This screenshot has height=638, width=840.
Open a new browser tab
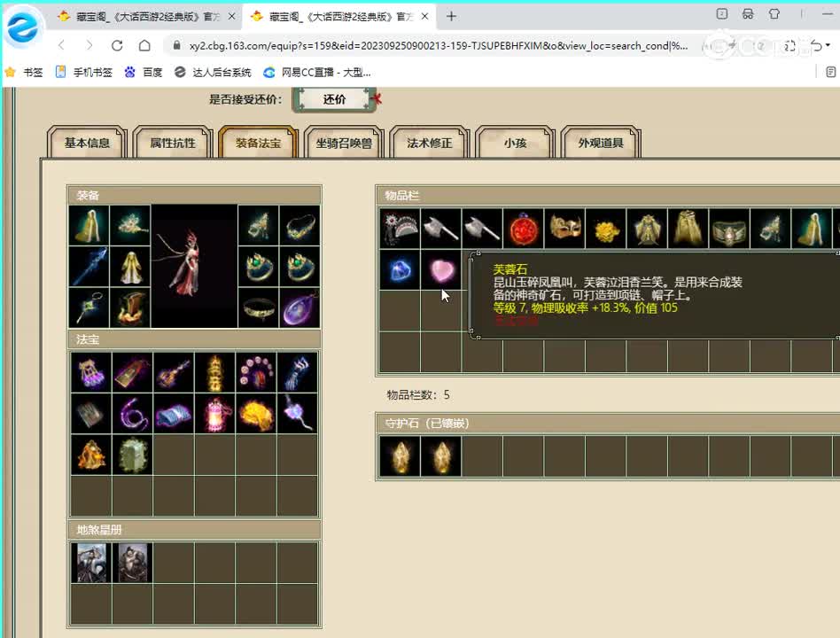pos(451,17)
